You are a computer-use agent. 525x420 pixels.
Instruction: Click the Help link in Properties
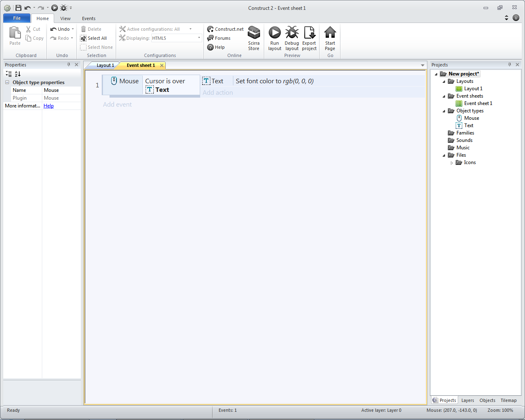pos(48,106)
